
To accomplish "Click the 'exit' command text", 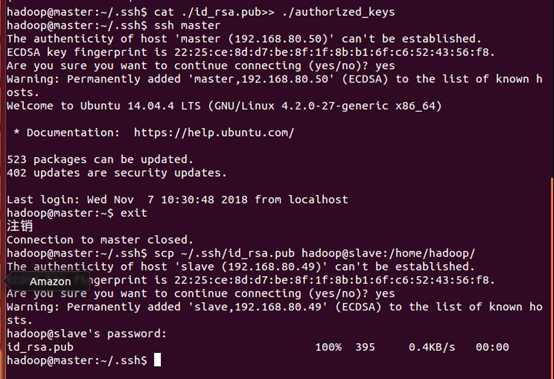I will pyautogui.click(x=134, y=213).
